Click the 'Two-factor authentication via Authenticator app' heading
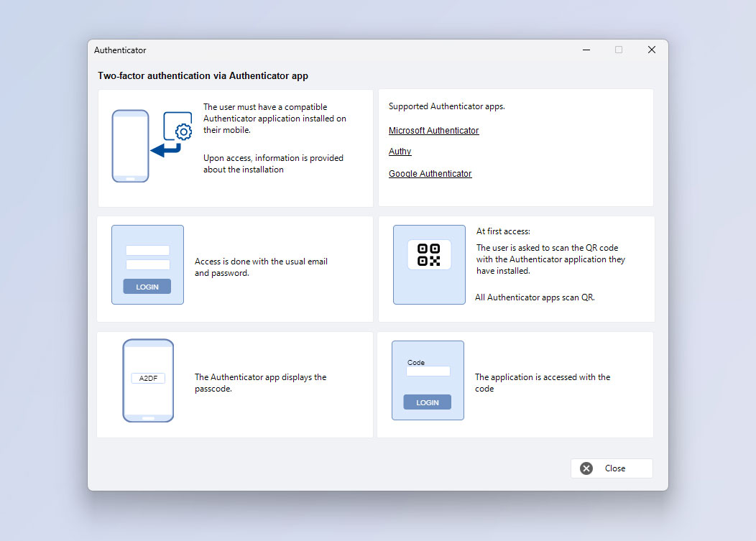 [x=203, y=75]
